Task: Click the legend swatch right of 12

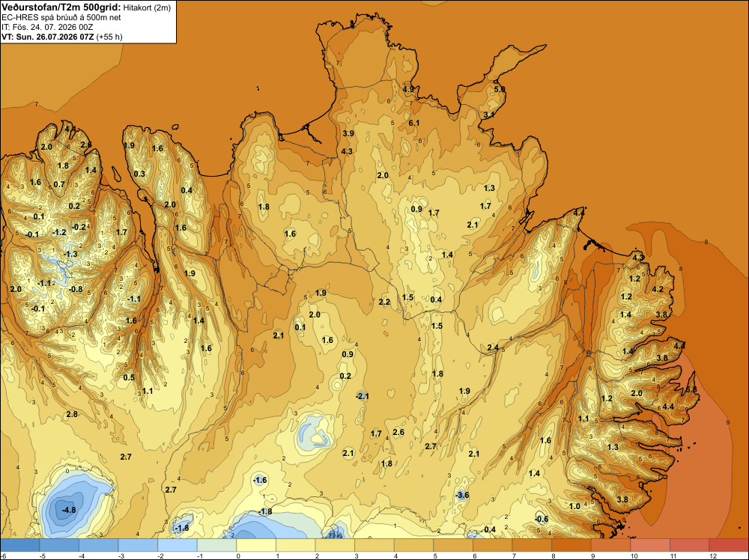Action: tap(729, 545)
